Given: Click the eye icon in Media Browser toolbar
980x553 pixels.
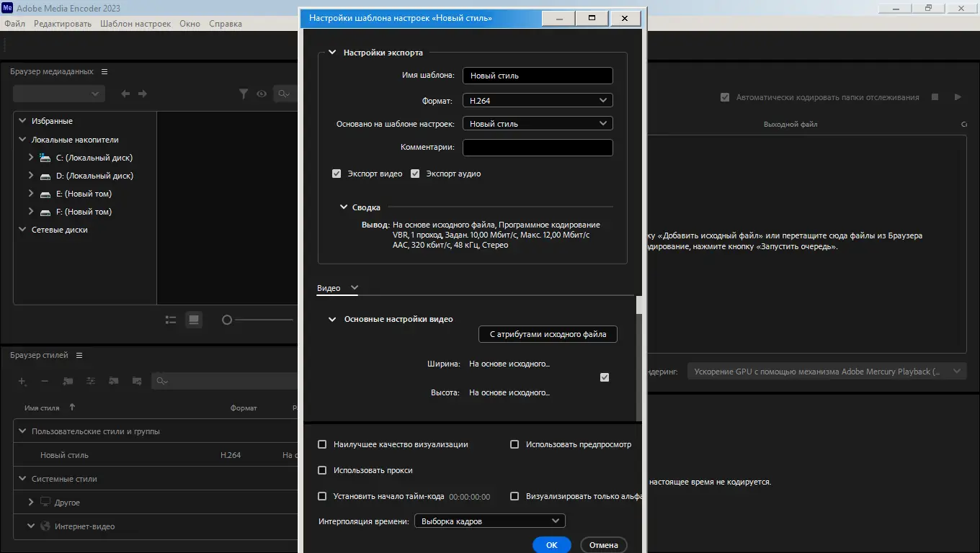Looking at the screenshot, I should click(262, 94).
